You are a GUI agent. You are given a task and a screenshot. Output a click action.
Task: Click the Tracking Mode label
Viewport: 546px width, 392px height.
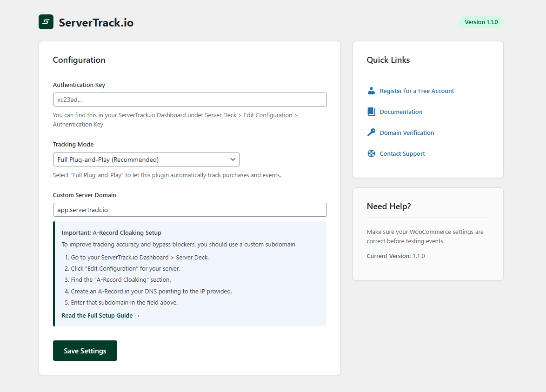[x=73, y=145]
